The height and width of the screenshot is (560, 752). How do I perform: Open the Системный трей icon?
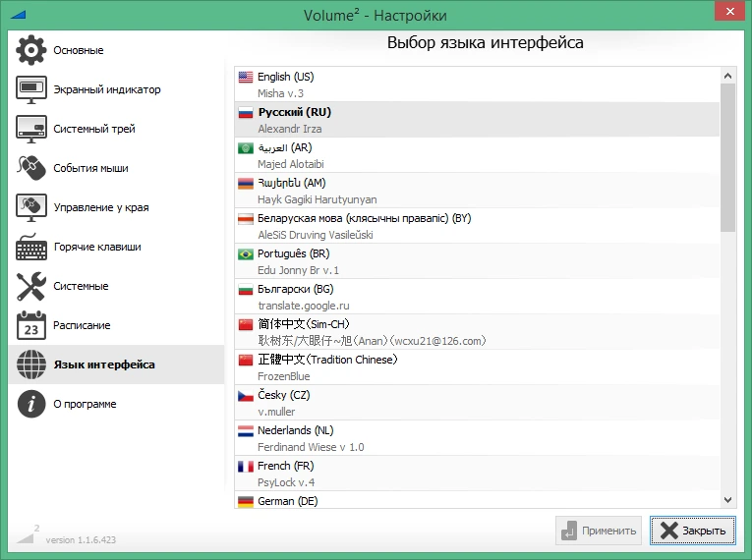click(31, 129)
